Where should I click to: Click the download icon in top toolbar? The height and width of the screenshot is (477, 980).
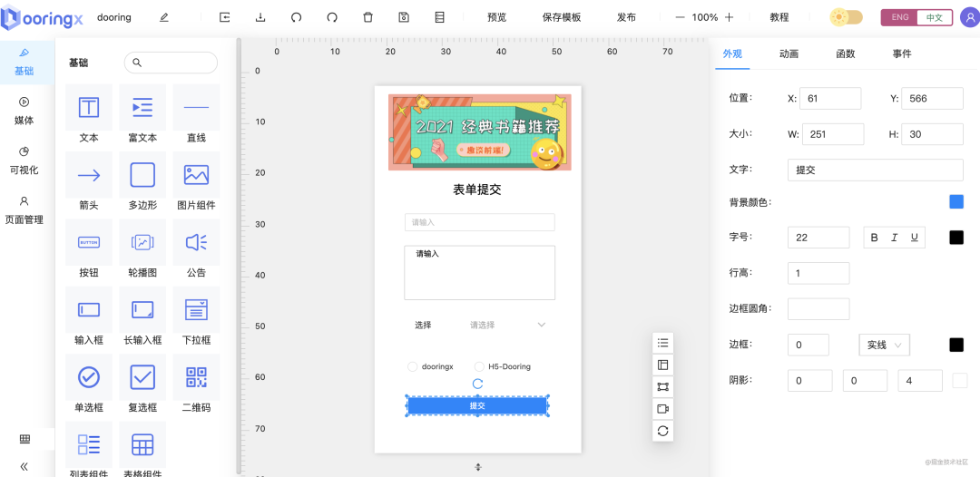tap(260, 17)
